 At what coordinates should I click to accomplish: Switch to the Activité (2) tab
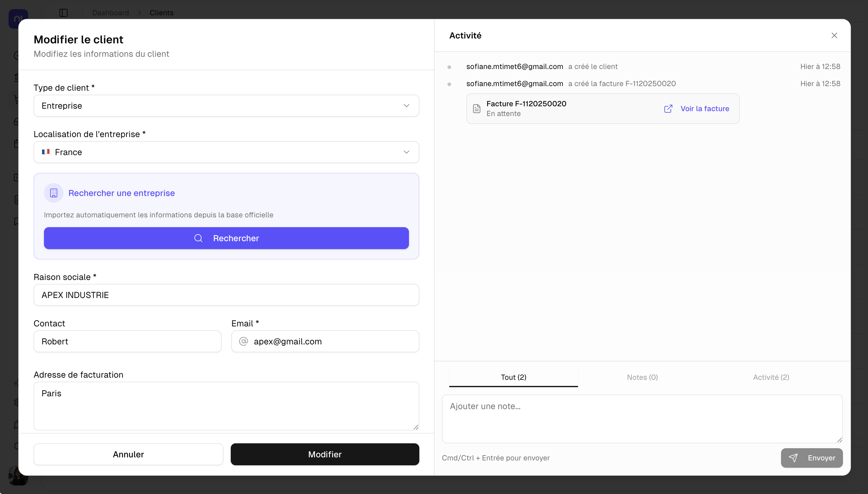point(771,377)
